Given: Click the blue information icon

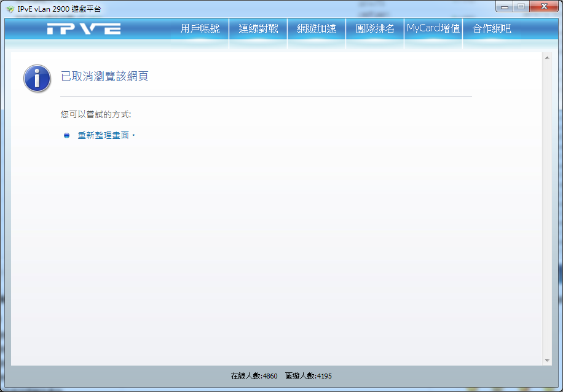Looking at the screenshot, I should coord(37,78).
